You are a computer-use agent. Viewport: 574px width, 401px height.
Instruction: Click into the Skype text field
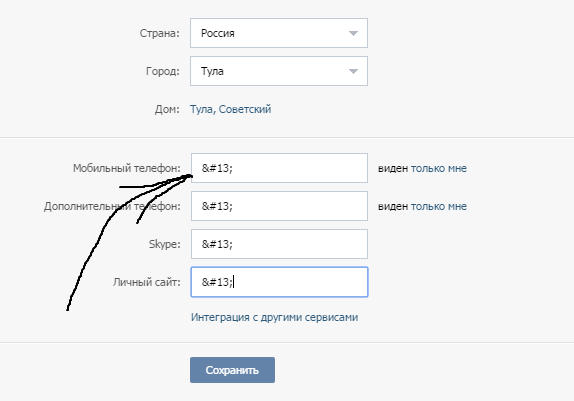(x=279, y=244)
